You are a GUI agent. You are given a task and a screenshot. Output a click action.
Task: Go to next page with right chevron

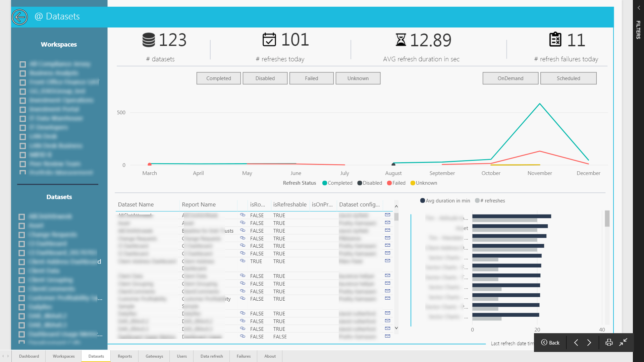point(589,342)
